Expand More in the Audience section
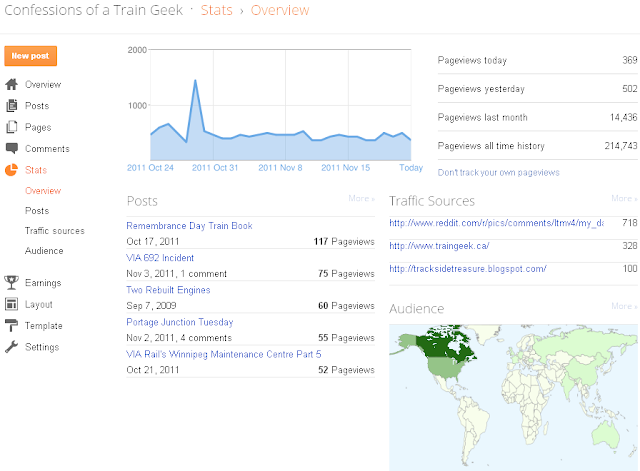 [x=624, y=306]
